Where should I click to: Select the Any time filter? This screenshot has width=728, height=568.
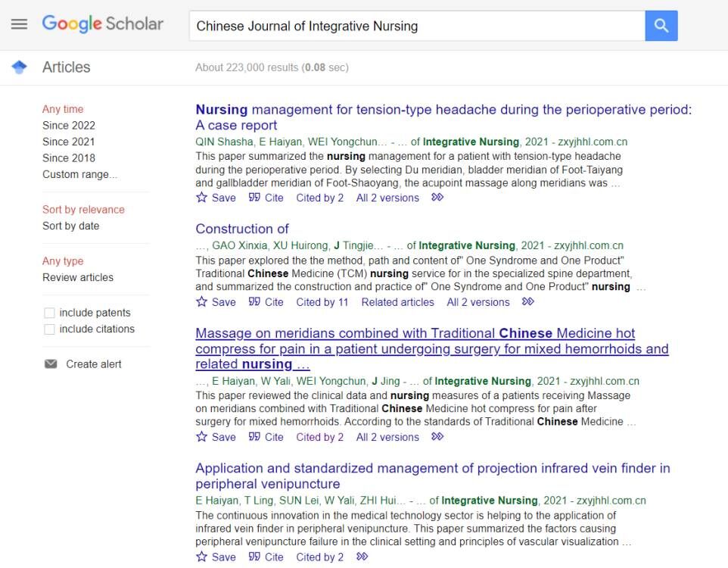click(x=63, y=109)
